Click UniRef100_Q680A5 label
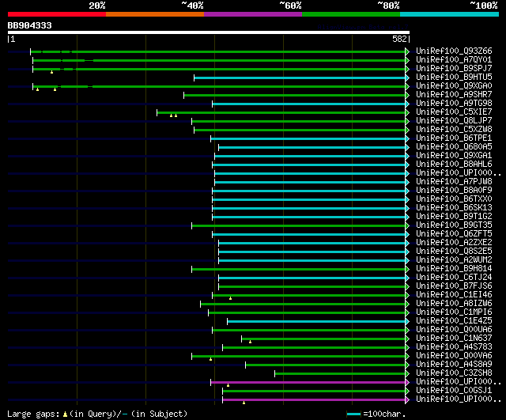 pyautogui.click(x=454, y=147)
